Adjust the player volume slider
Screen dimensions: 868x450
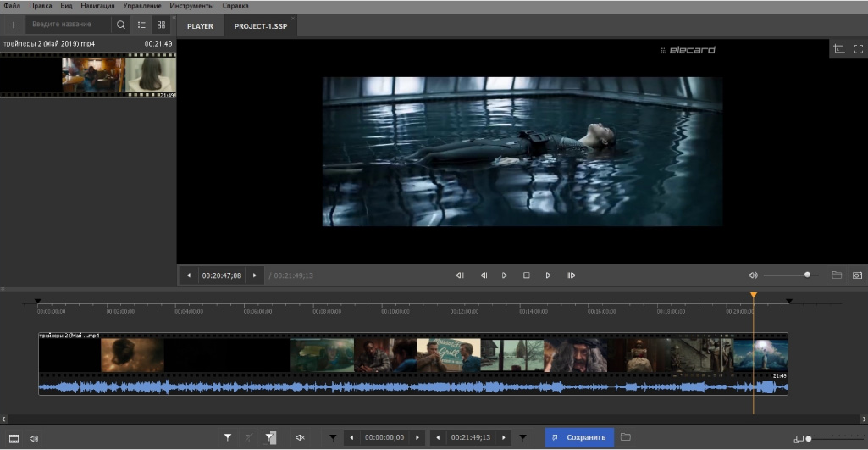click(791, 275)
